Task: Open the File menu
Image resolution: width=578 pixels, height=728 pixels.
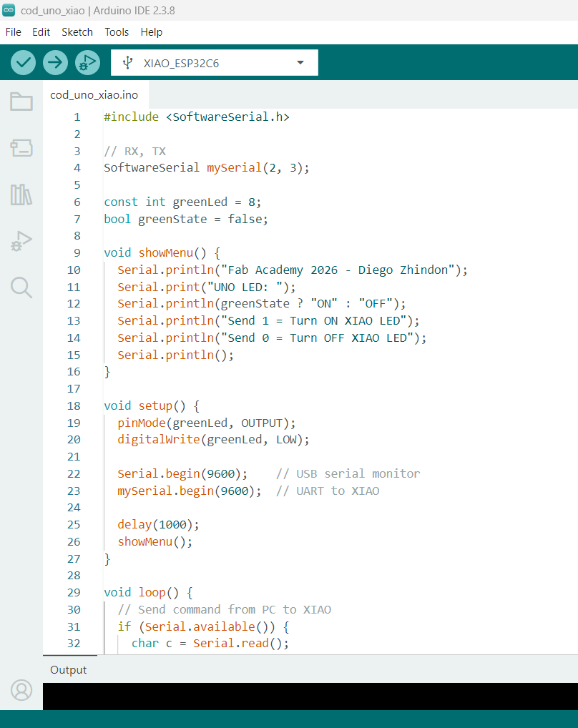Action: click(x=13, y=31)
